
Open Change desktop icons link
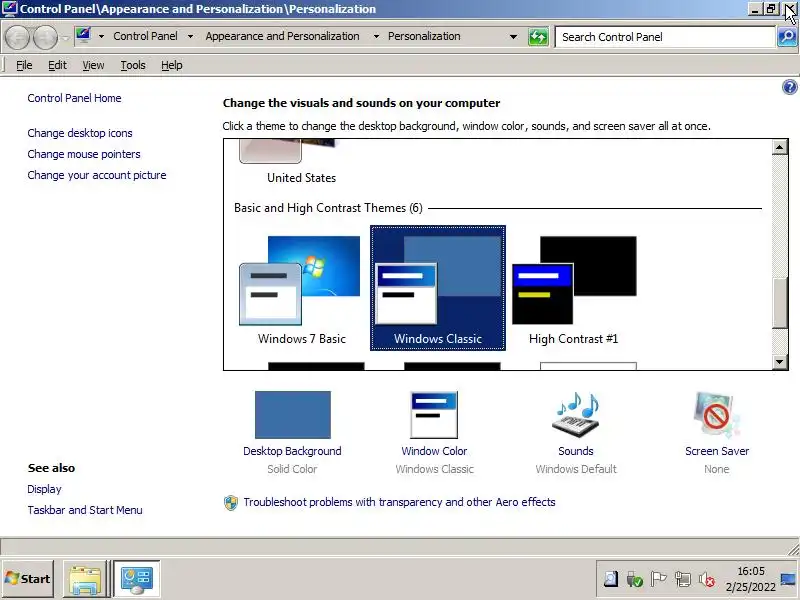click(x=80, y=133)
